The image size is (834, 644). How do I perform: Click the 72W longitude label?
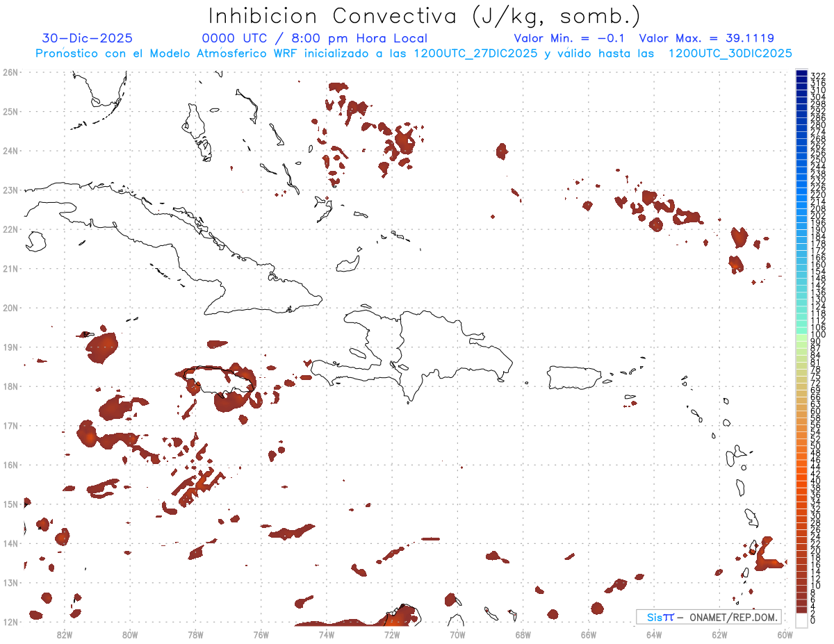click(392, 634)
